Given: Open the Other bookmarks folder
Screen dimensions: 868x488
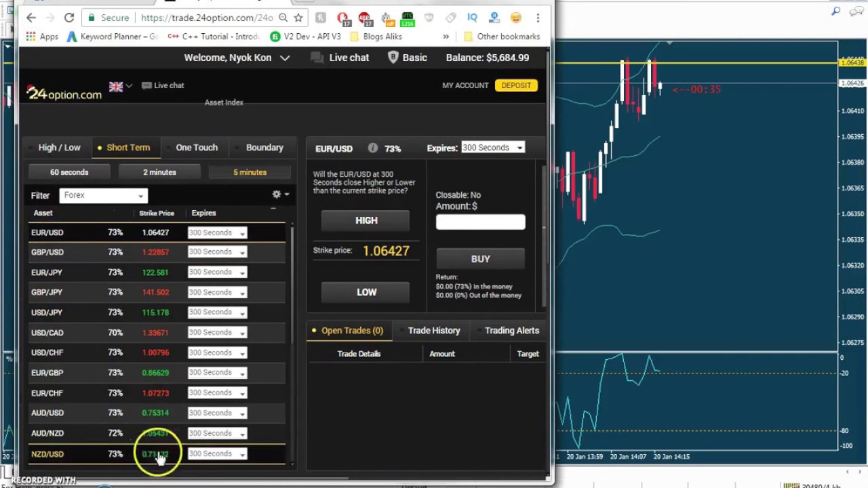Looking at the screenshot, I should point(502,37).
